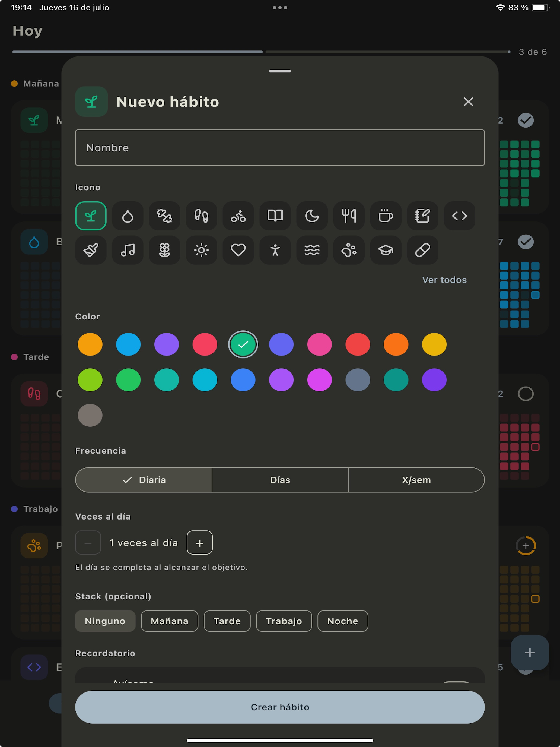Tap the Mañana section header
Viewport: 560px width, 747px height.
point(35,83)
